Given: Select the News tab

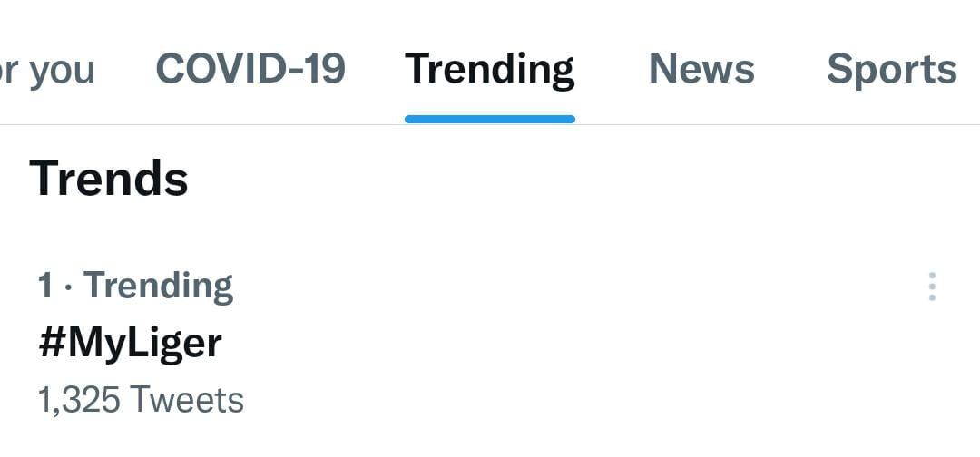Looking at the screenshot, I should coord(701,68).
